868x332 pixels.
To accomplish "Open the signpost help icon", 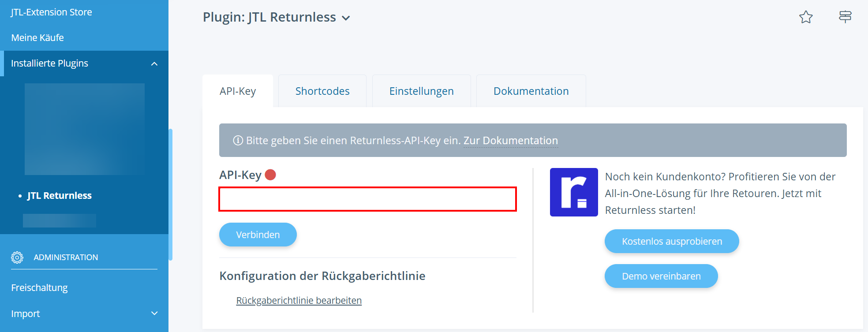I will (845, 17).
